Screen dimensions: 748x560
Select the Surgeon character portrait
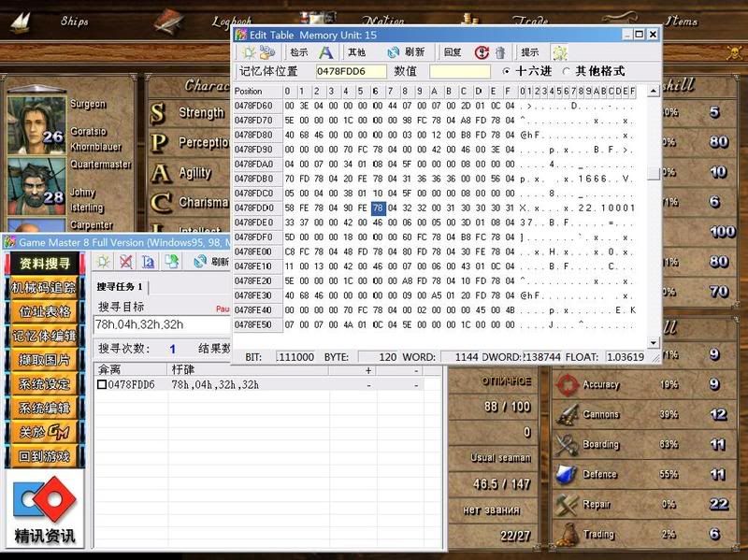point(36,125)
